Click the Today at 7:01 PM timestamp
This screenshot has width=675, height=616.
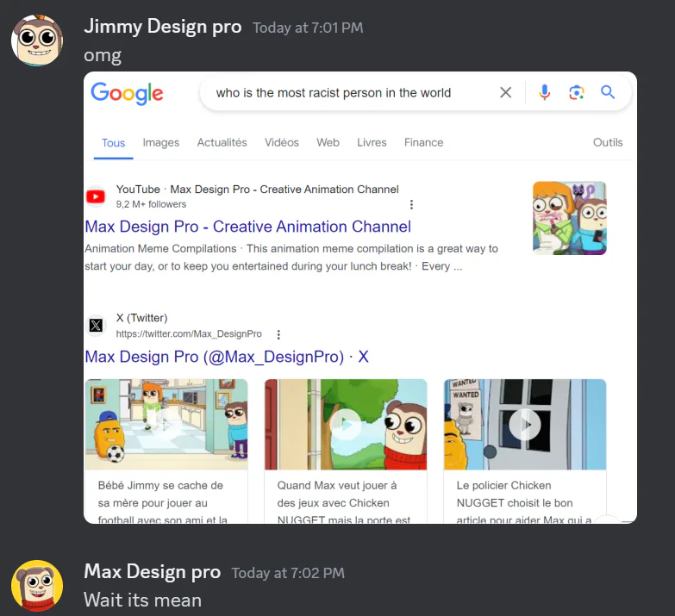point(308,28)
